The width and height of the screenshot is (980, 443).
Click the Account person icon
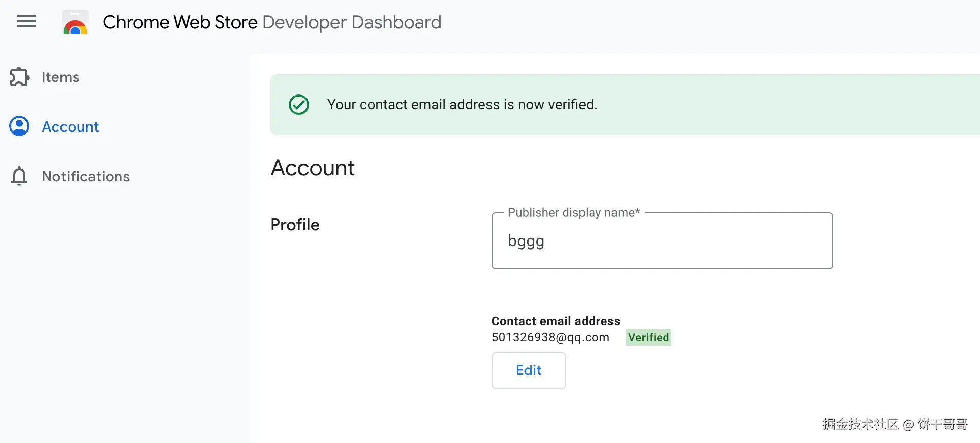tap(19, 126)
